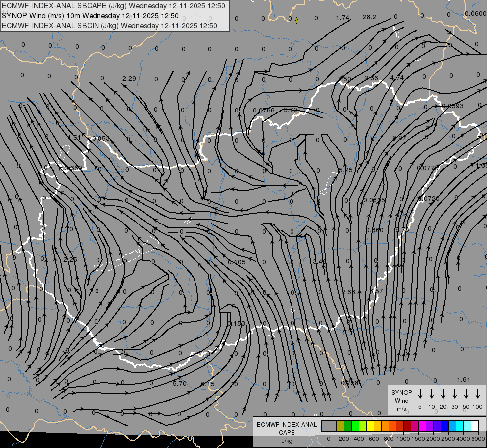Select the pure yellow CAPE legend swatch
This screenshot has width=487, height=448.
370,426
